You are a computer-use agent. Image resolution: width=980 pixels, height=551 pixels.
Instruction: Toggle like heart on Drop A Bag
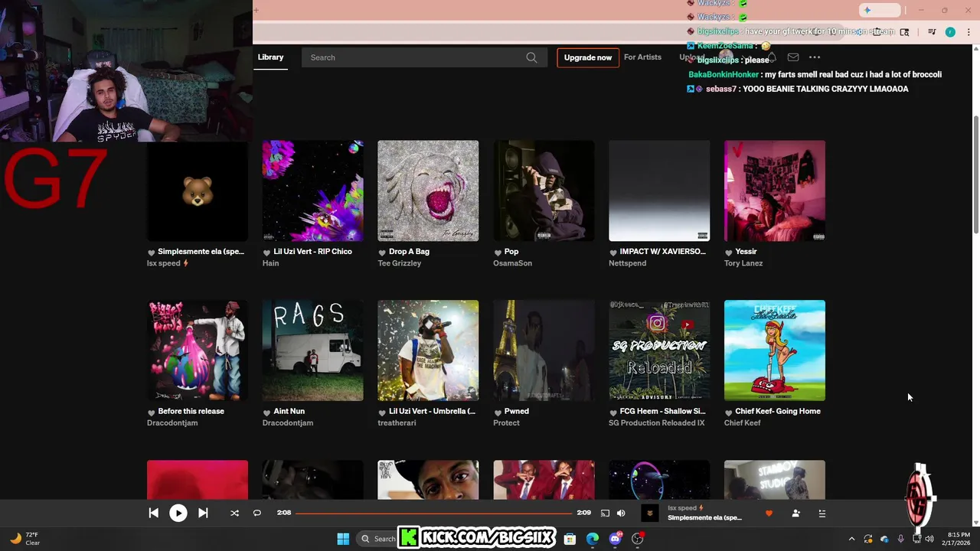382,253
